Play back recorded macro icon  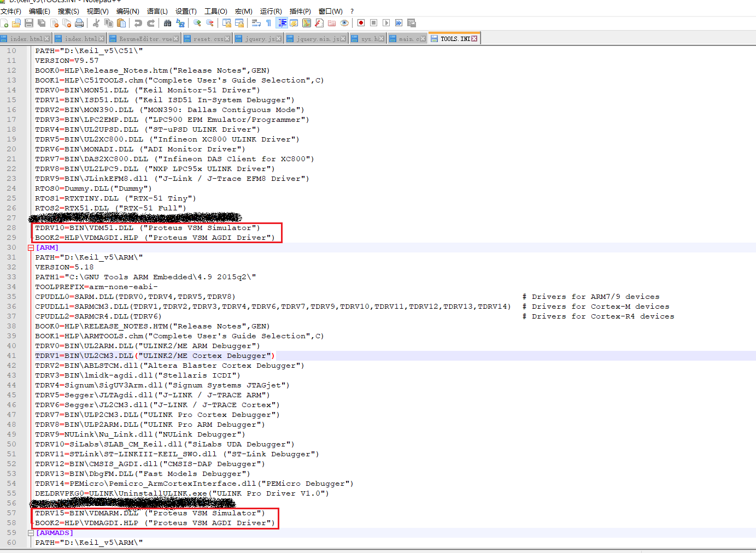(386, 23)
